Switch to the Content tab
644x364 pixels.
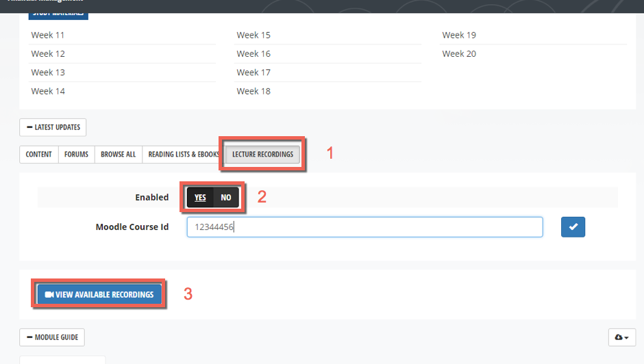pos(39,155)
